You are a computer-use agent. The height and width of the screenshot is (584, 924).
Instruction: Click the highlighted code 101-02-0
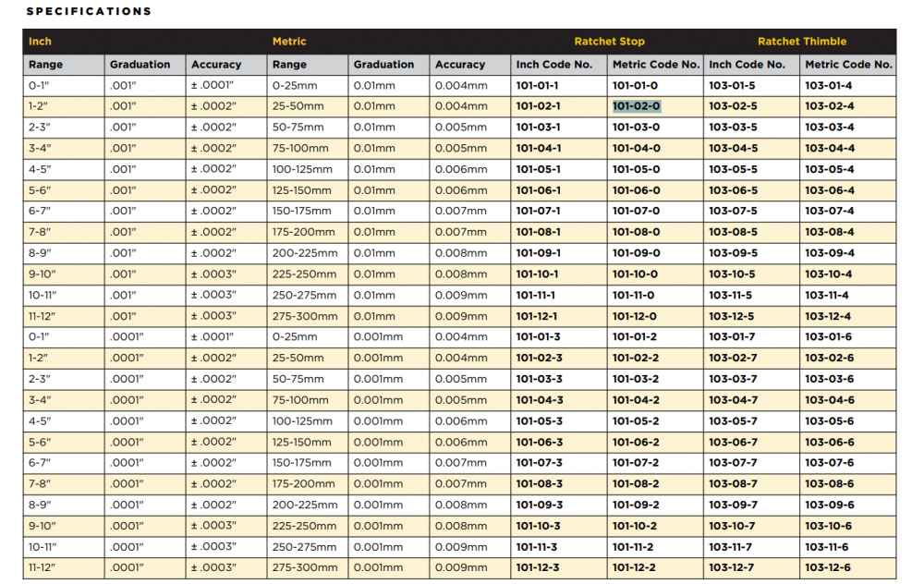(636, 106)
